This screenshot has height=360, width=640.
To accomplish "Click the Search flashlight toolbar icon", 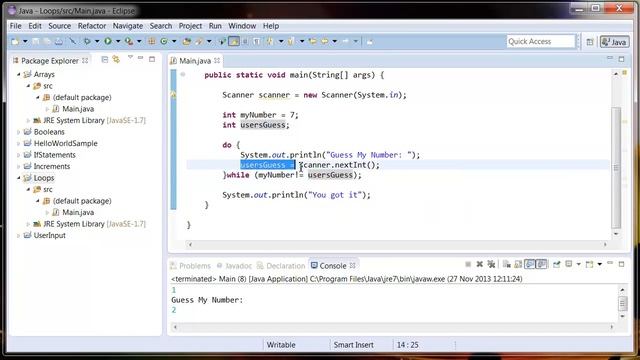I will tap(199, 42).
